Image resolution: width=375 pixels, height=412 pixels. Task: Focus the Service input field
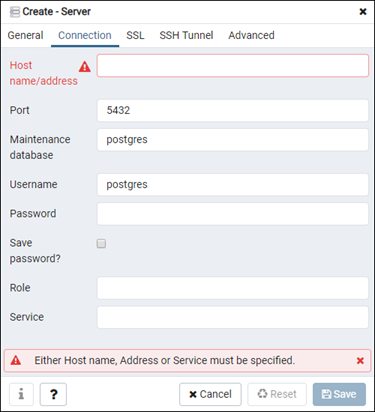[x=233, y=317]
